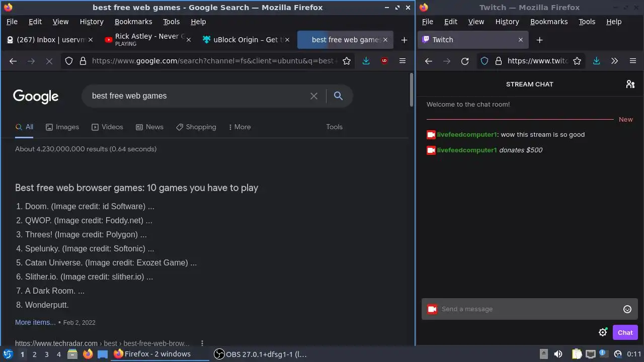Click the Google logo
The height and width of the screenshot is (362, 644).
[x=36, y=96]
